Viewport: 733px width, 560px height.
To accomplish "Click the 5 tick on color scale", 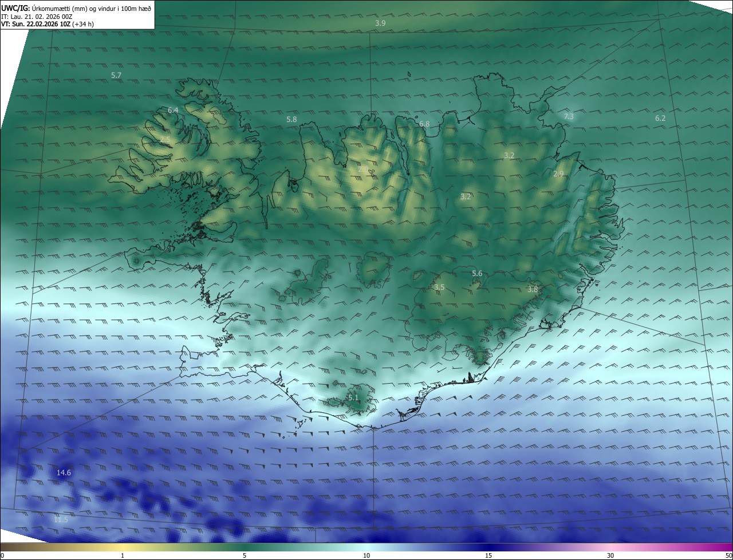I will click(x=245, y=556).
